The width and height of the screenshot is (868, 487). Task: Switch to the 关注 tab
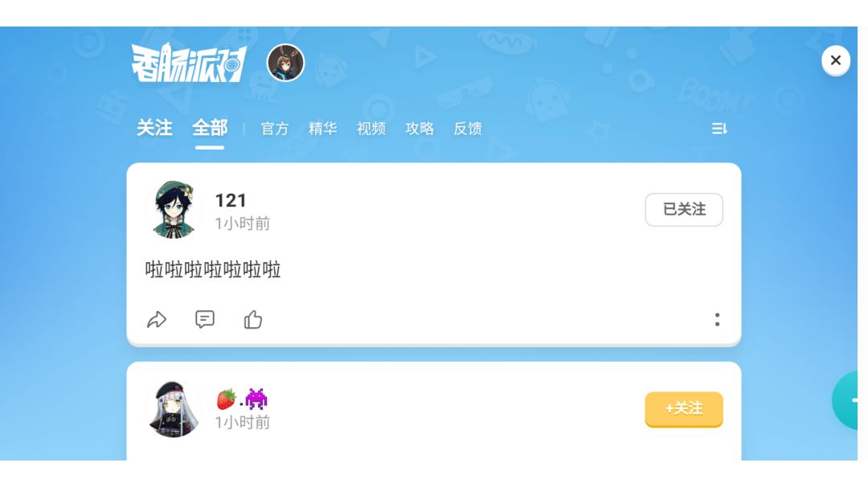click(154, 128)
